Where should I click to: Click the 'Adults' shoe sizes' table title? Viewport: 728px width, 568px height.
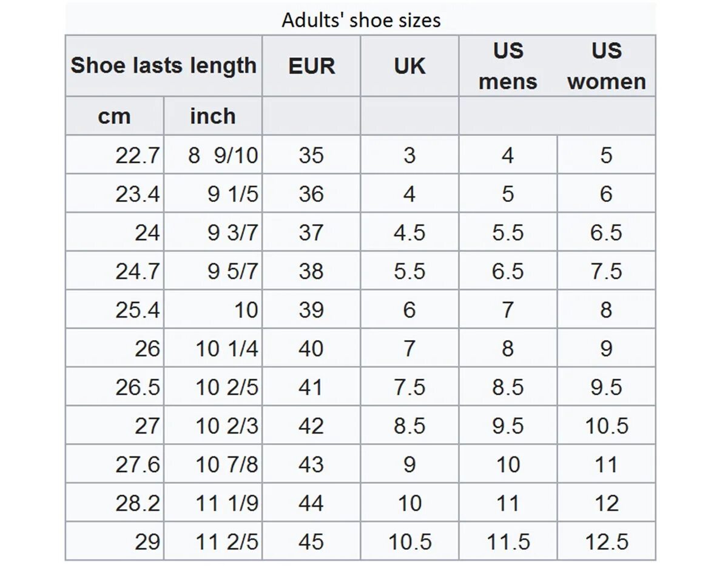click(x=360, y=21)
